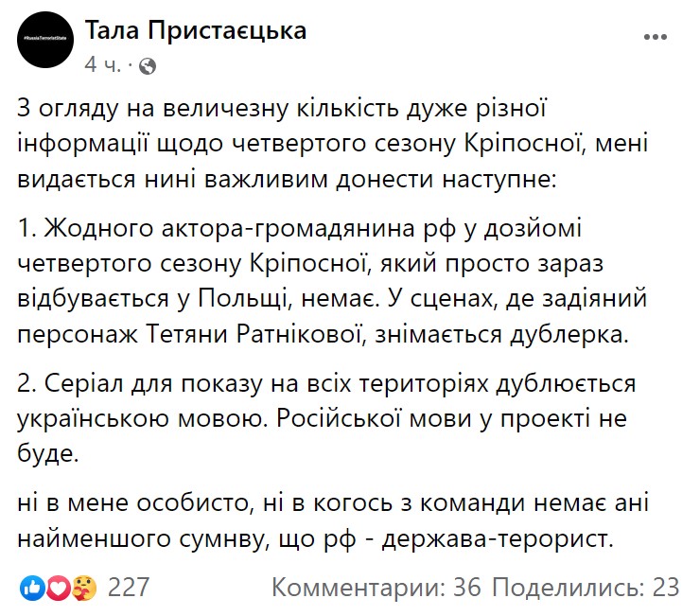Click the public audience globe icon

click(148, 66)
